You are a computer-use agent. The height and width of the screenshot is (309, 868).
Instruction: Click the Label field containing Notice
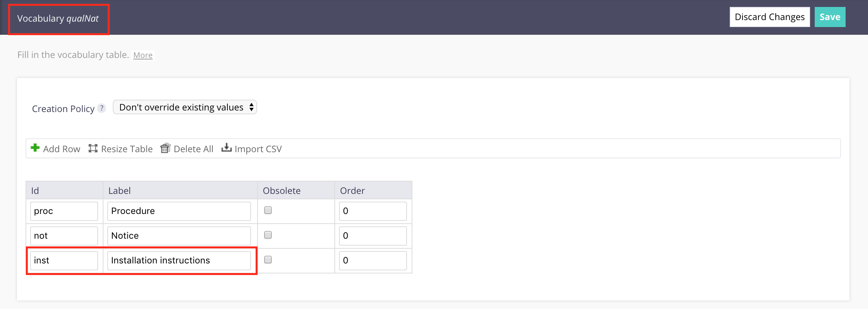pyautogui.click(x=179, y=236)
